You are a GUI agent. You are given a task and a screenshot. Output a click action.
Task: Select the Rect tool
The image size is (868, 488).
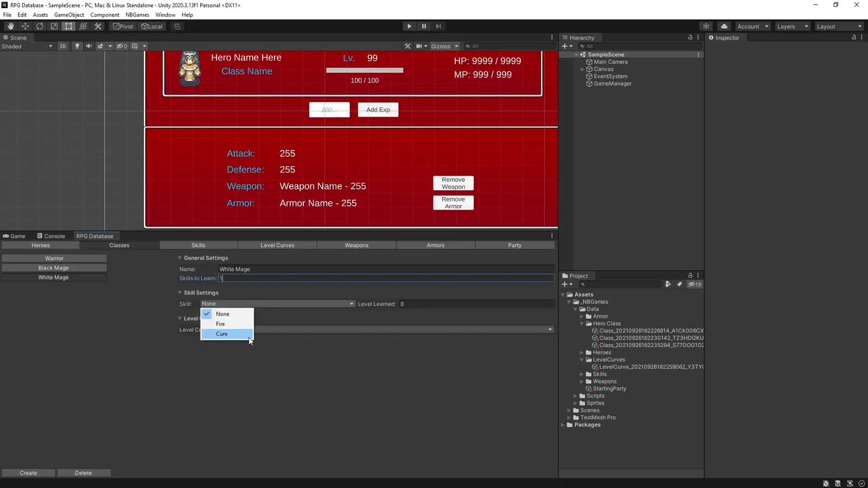[x=68, y=26]
